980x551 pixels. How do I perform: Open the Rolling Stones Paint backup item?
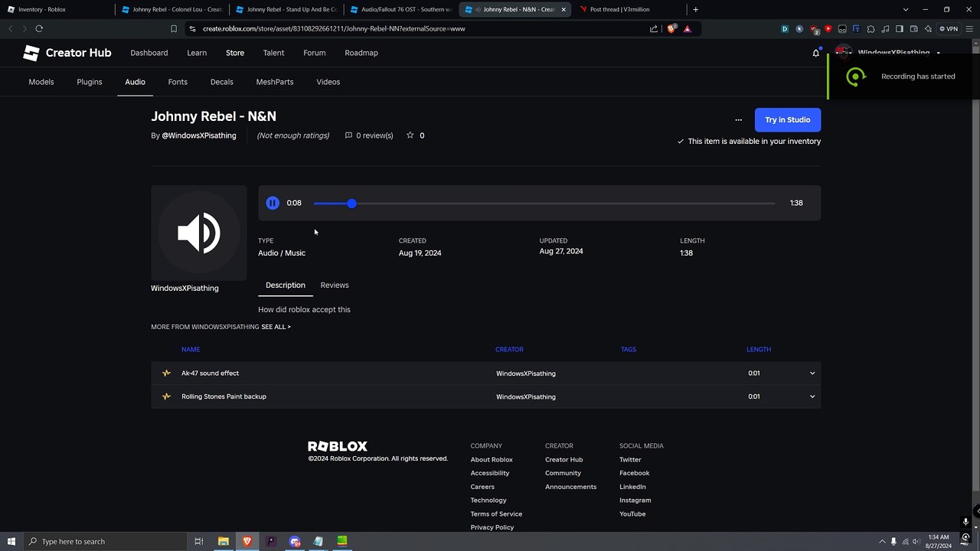(224, 396)
